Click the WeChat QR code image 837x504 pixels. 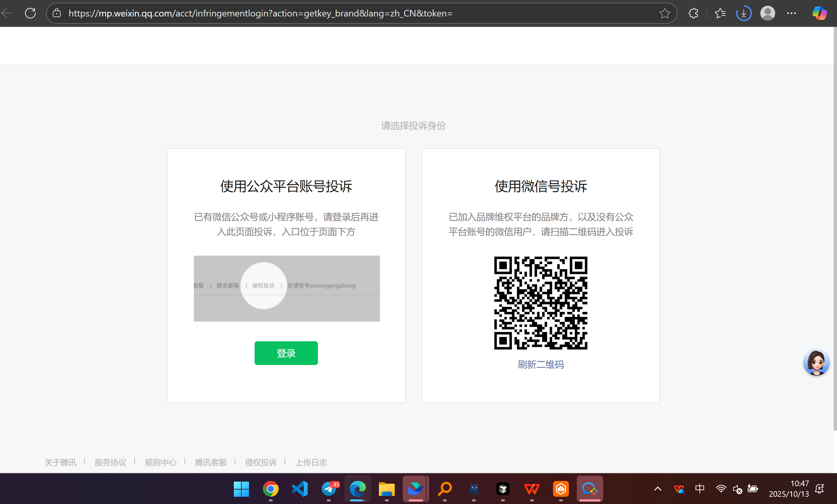click(541, 303)
